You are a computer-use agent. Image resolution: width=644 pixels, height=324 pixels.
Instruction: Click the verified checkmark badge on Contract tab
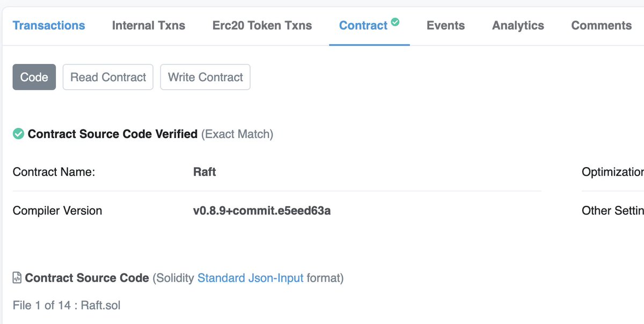coord(396,22)
